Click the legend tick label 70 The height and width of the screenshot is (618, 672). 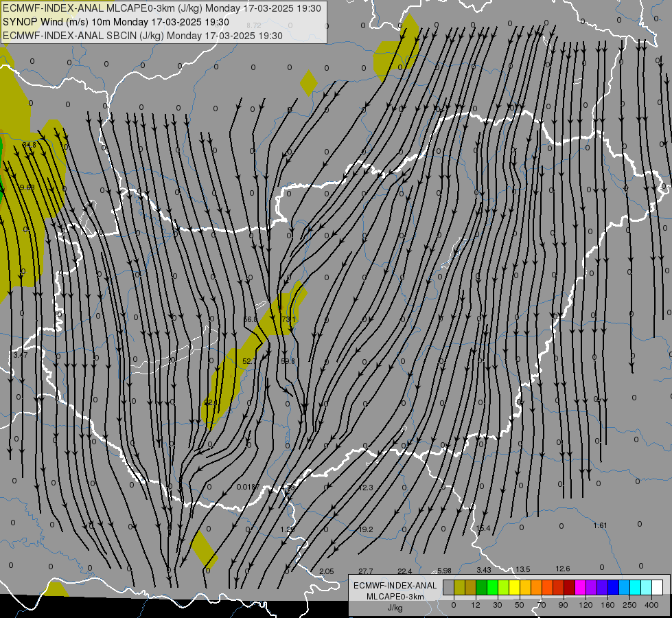point(542,605)
